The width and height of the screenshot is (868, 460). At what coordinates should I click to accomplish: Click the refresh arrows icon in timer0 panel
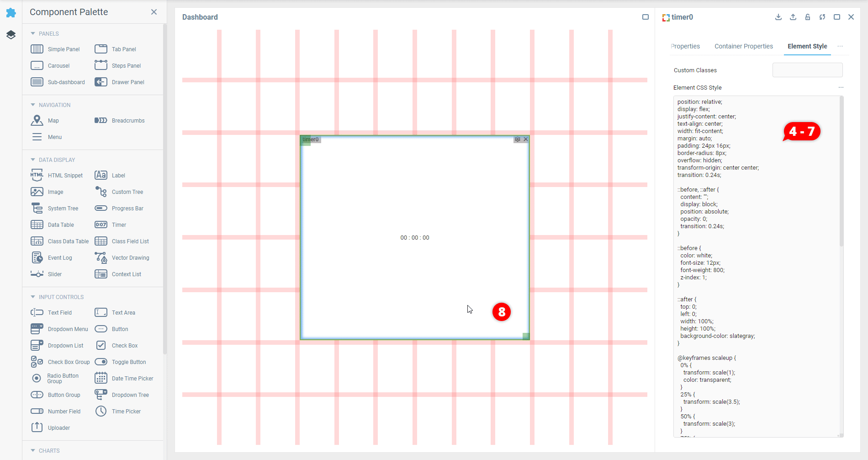coord(822,17)
